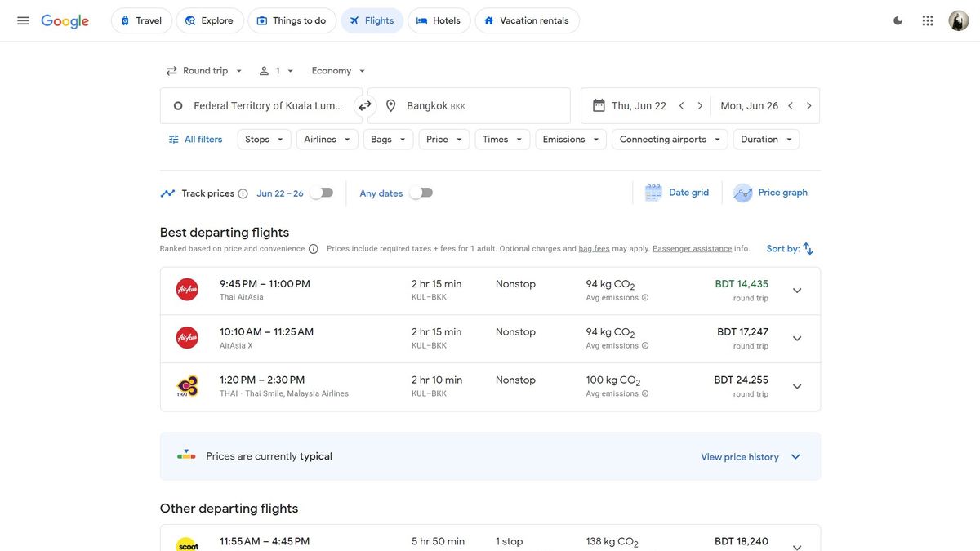Open Google apps grid
The image size is (980, 551).
928,20
